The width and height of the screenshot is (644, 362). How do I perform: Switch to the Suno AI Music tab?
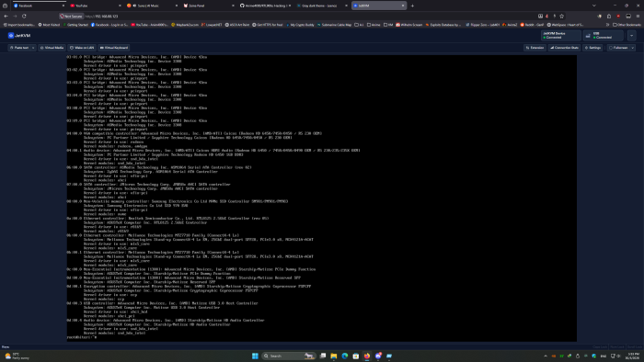tap(152, 6)
